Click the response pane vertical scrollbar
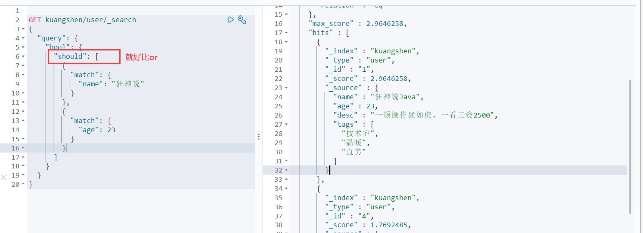This screenshot has height=233, width=644. (630, 146)
